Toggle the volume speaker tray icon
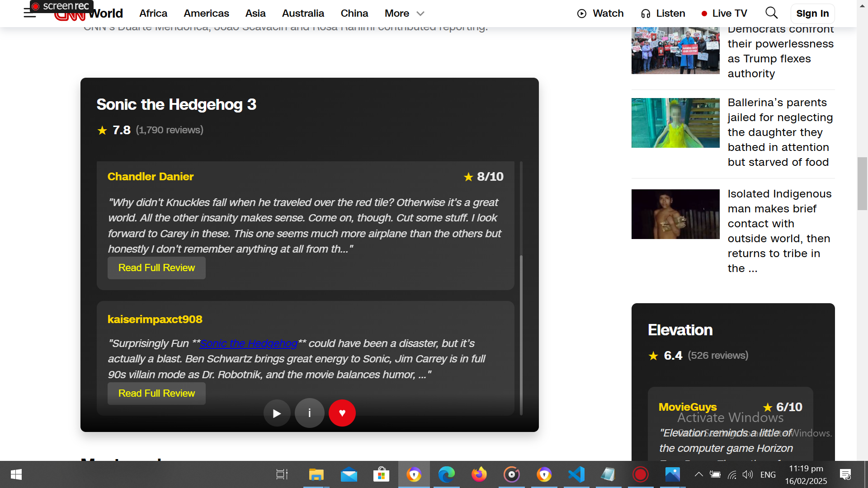Screen dimensions: 868x488 click(748, 474)
